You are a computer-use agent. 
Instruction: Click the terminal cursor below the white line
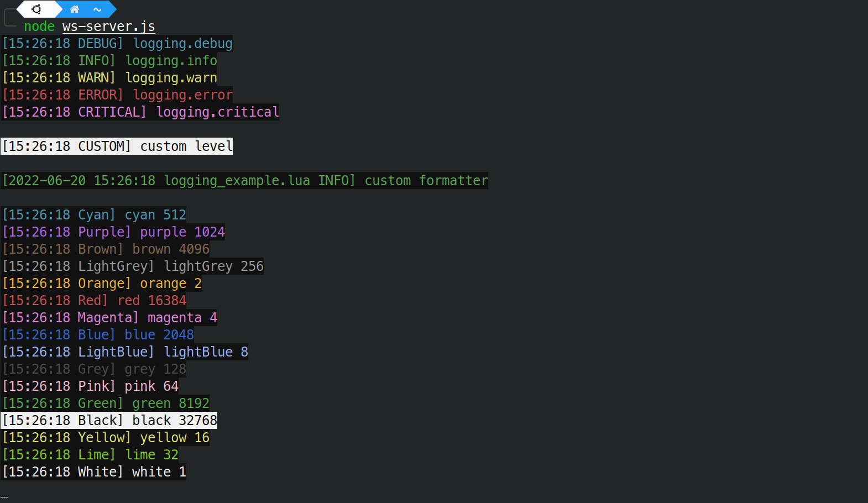(x=4, y=496)
